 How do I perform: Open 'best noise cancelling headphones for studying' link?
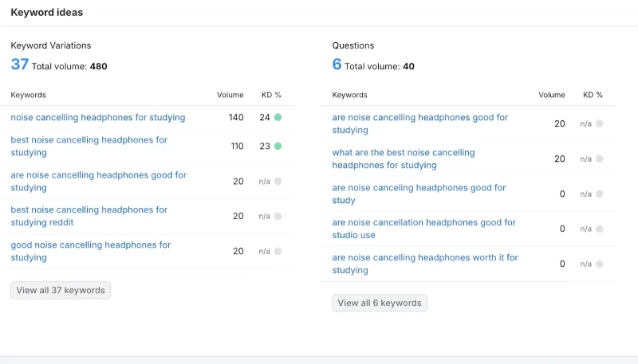tap(89, 147)
